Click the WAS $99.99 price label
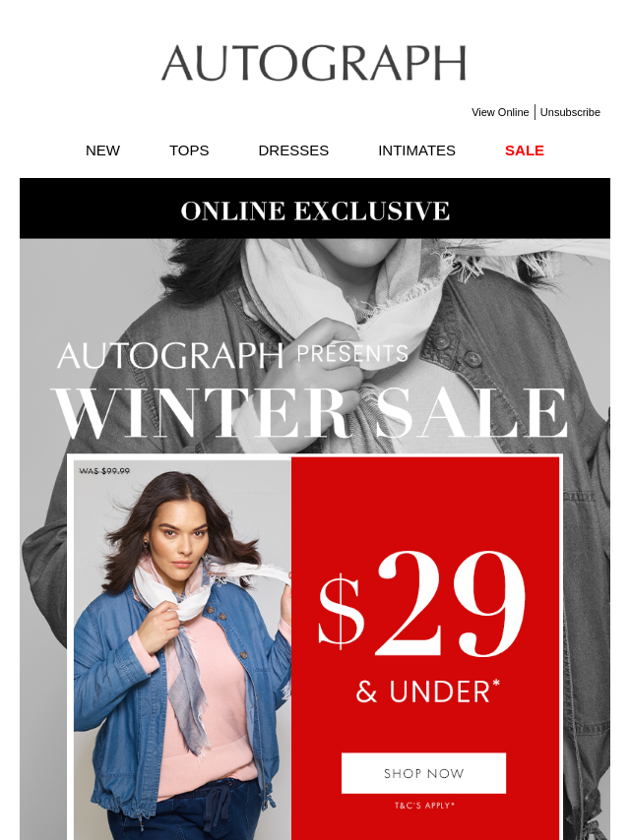The height and width of the screenshot is (840, 630). tap(104, 471)
